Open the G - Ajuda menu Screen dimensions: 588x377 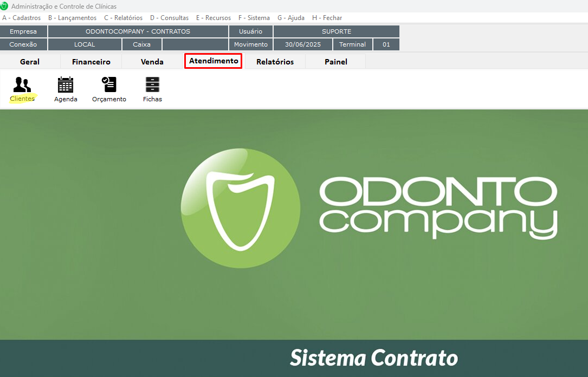tap(291, 18)
